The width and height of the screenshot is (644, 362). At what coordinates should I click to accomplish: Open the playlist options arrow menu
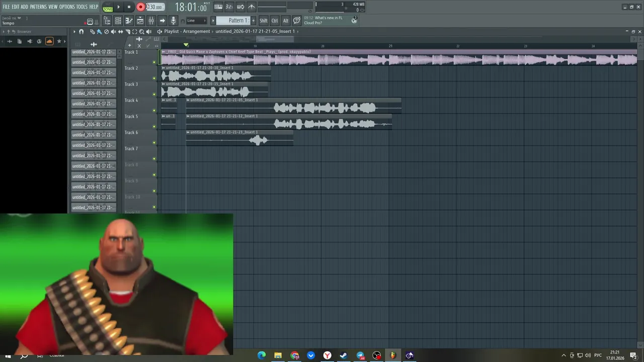click(74, 32)
